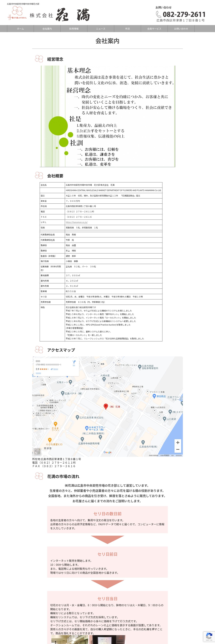Click the 代表取締役社長 row label
The width and height of the screenshot is (215, 644).
point(52,240)
